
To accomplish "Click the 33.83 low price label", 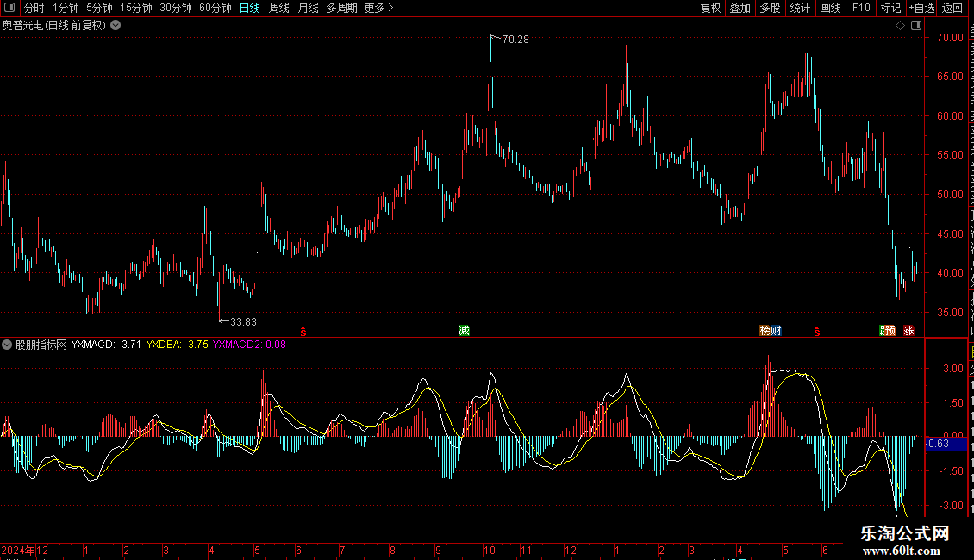I will [243, 321].
